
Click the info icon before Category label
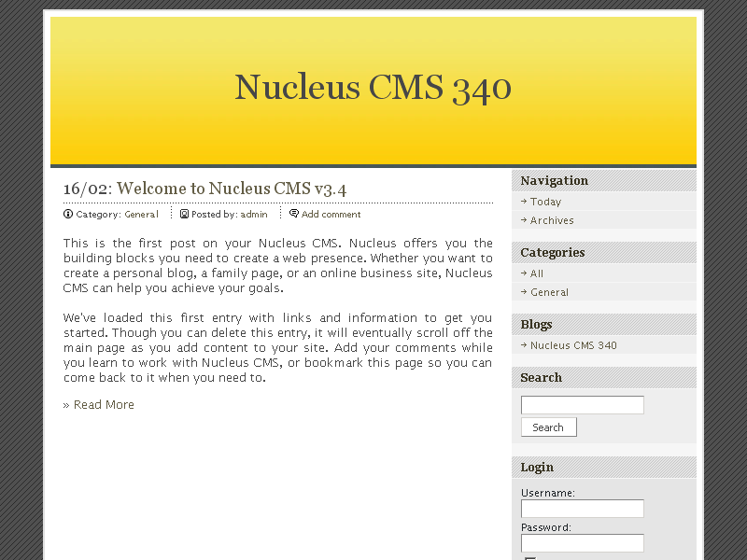66,214
